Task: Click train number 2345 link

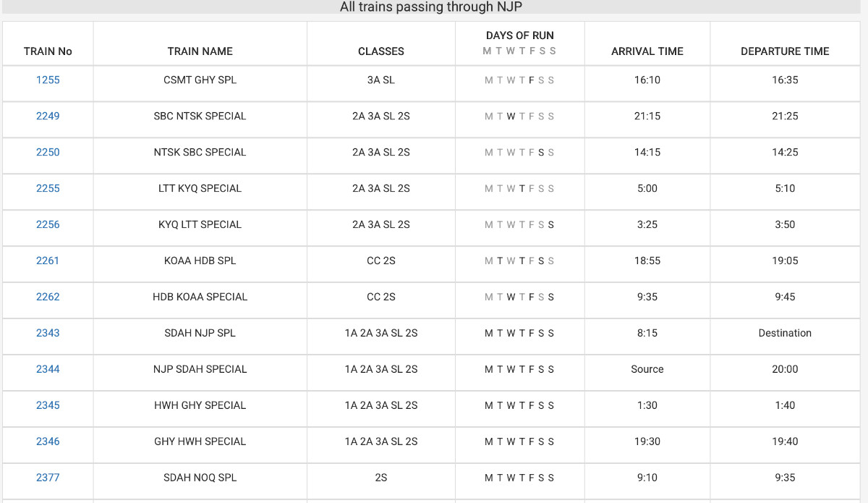Action: (48, 406)
